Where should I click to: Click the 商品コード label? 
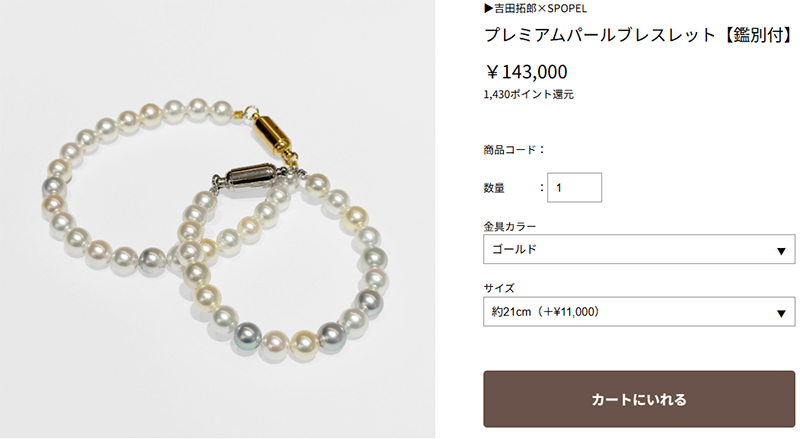(x=514, y=150)
